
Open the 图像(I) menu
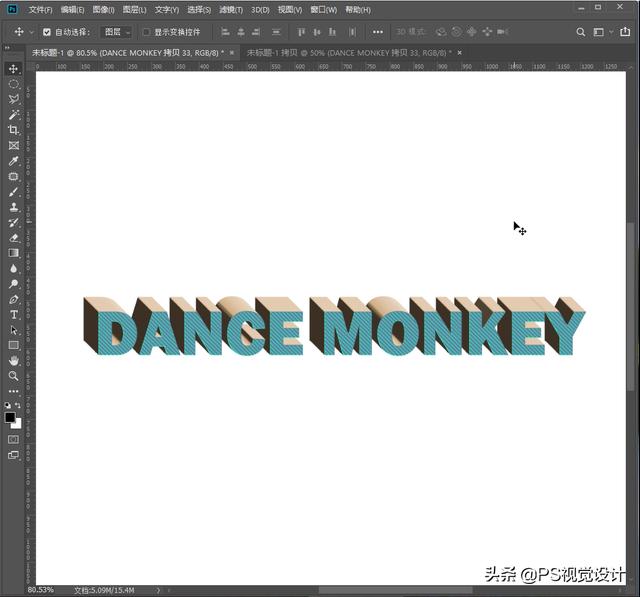pyautogui.click(x=103, y=9)
